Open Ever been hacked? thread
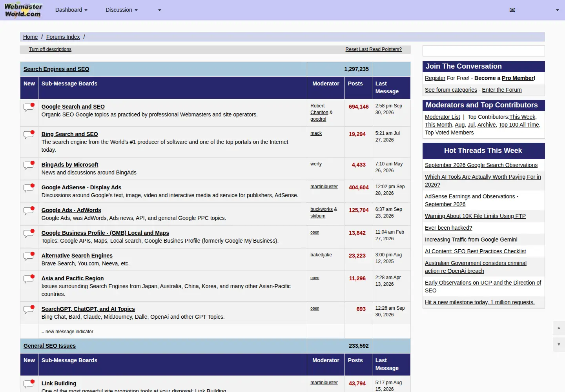This screenshot has width=565, height=392. tap(448, 228)
